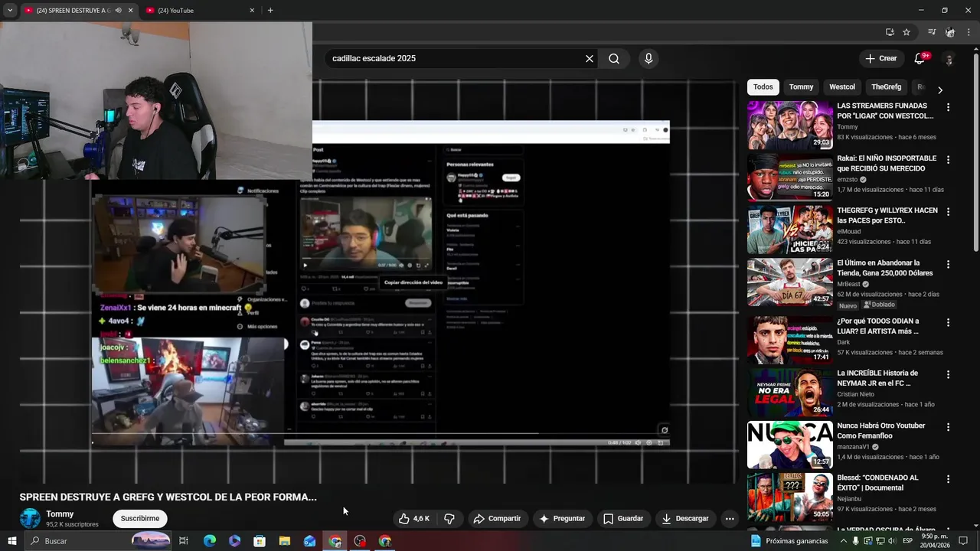Like the video with 4,6 K thumbs-up
The width and height of the screenshot is (980, 551).
(414, 519)
